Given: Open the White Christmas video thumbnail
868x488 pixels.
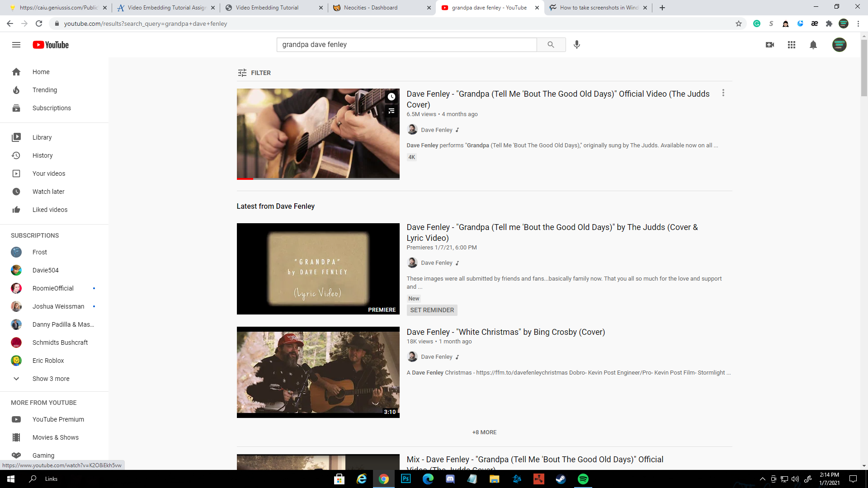Looking at the screenshot, I should pyautogui.click(x=318, y=372).
